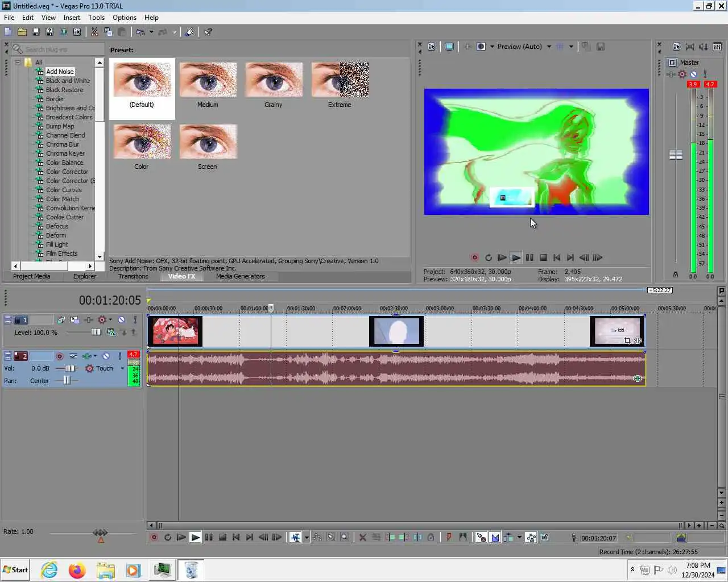Mute audio track 2
The width and height of the screenshot is (728, 582).
pyautogui.click(x=106, y=356)
